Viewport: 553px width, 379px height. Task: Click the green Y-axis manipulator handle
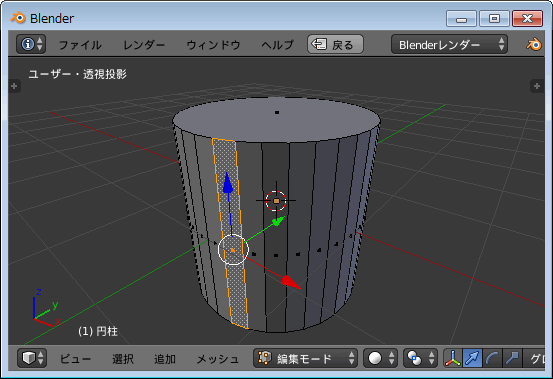point(278,221)
